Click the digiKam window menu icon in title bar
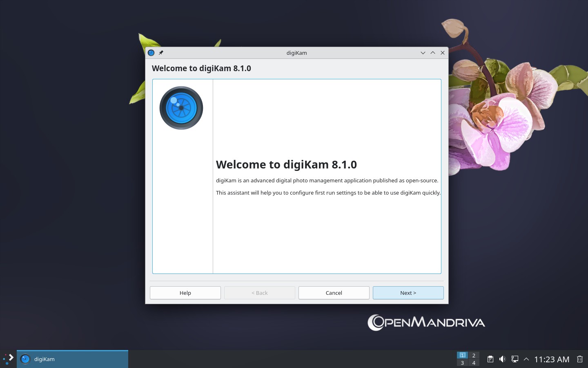 point(151,53)
